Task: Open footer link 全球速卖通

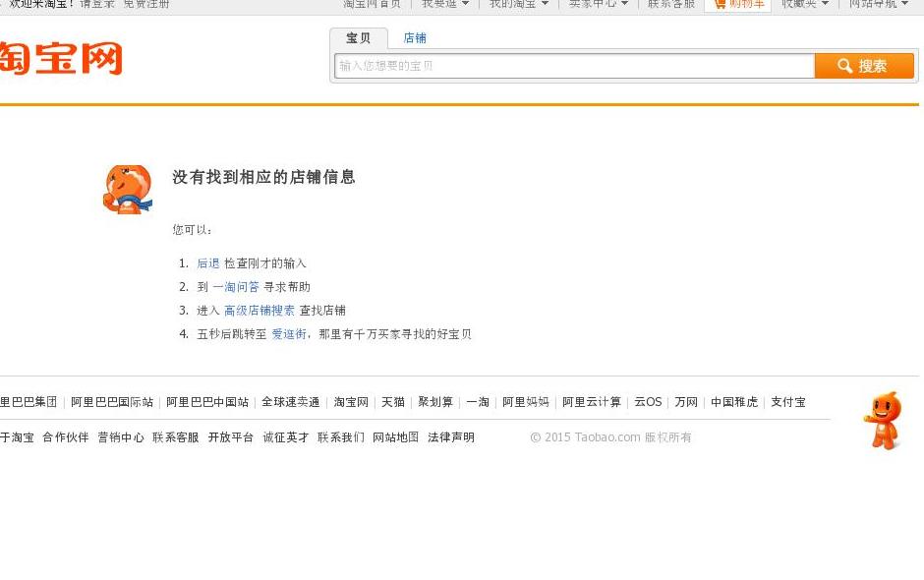Action: click(291, 402)
